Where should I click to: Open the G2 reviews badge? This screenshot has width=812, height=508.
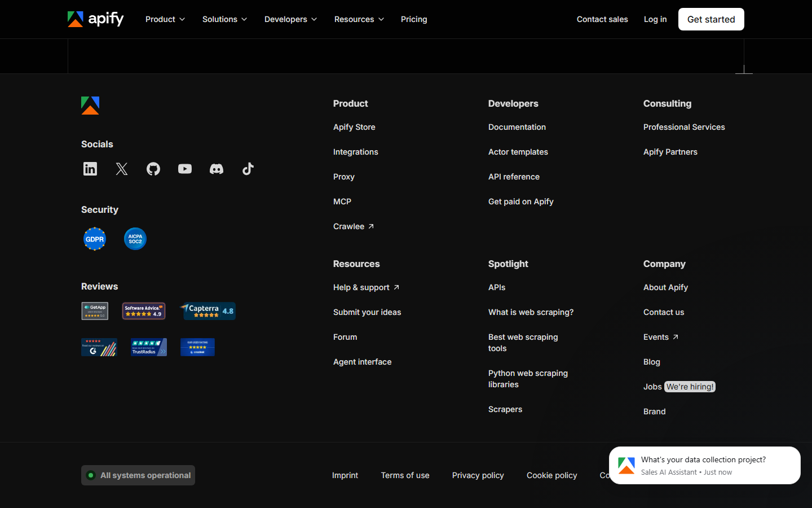[99, 347]
